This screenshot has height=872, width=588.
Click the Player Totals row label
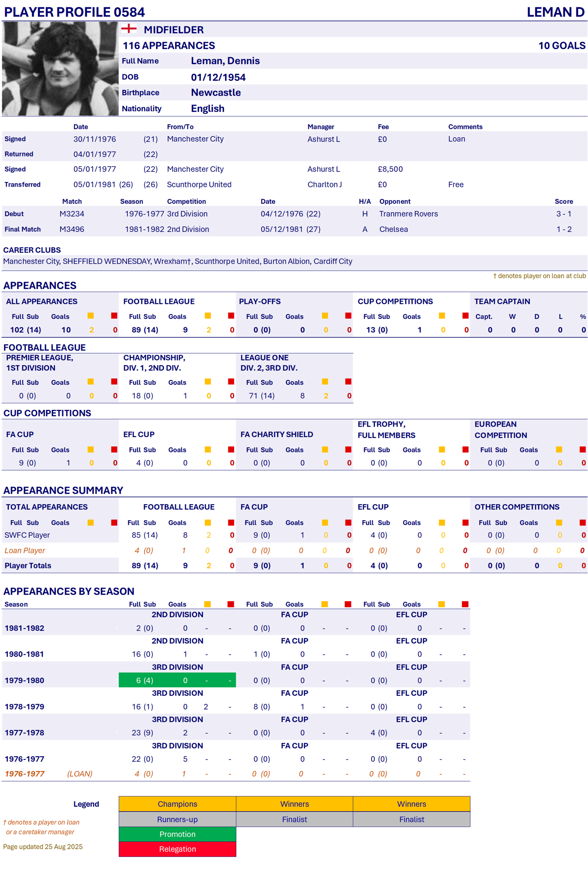28,565
